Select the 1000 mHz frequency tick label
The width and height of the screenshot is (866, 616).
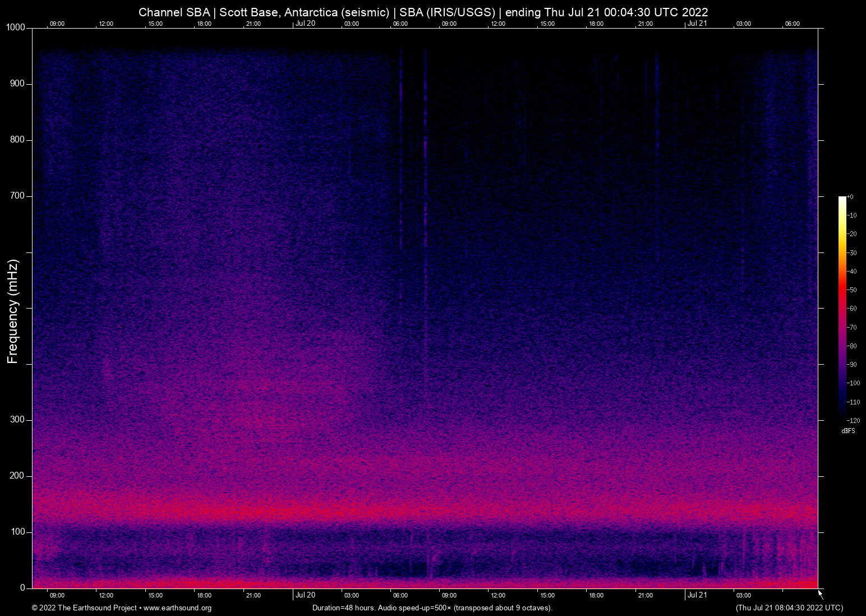pyautogui.click(x=15, y=27)
